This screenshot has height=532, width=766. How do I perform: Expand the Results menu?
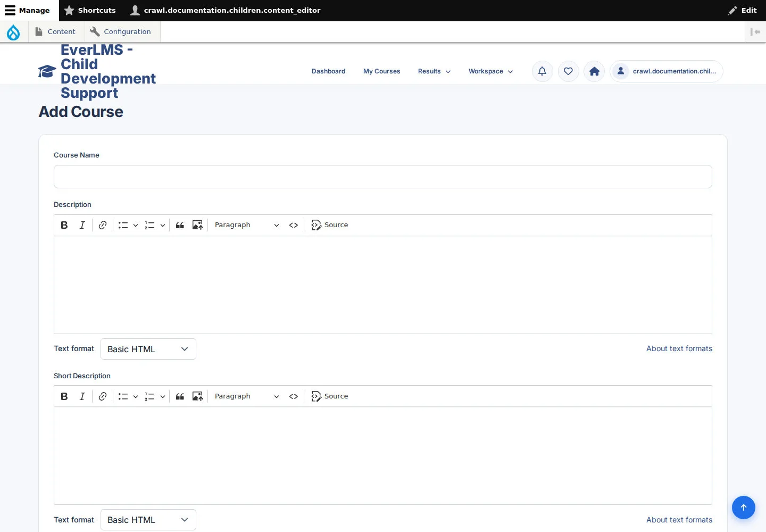[434, 71]
